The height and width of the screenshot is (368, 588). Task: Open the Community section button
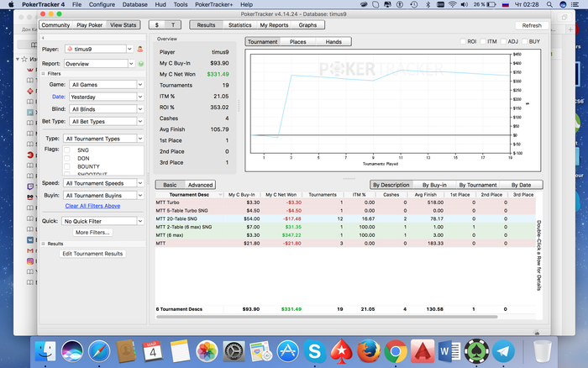click(x=55, y=25)
